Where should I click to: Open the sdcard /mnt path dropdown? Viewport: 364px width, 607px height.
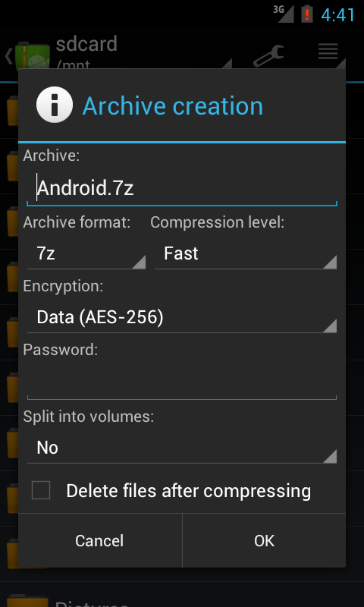click(143, 54)
